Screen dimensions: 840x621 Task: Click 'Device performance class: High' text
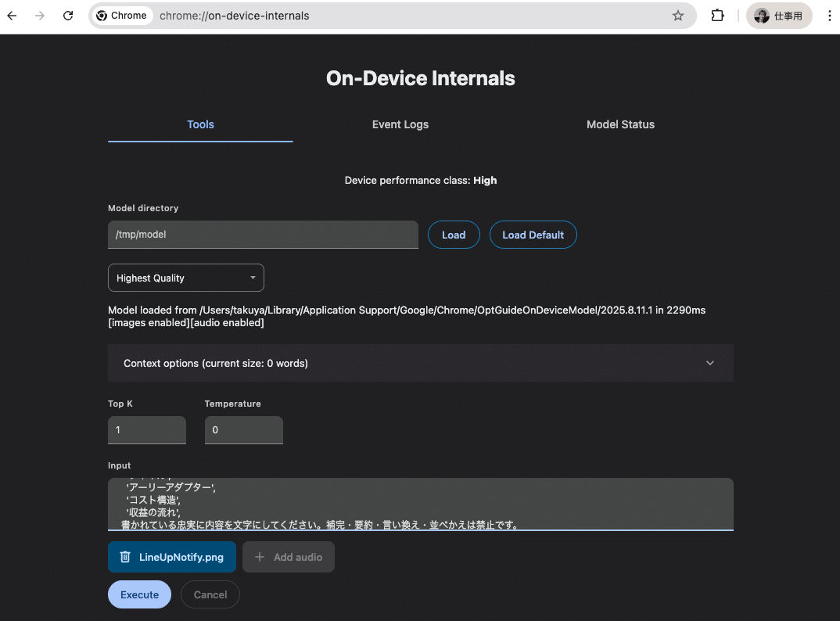coord(421,181)
